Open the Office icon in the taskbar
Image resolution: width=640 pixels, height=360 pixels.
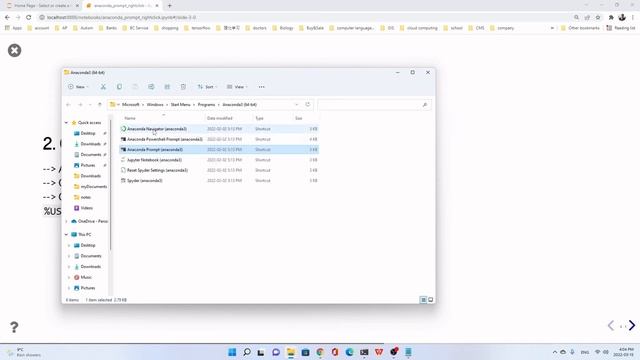(x=335, y=352)
